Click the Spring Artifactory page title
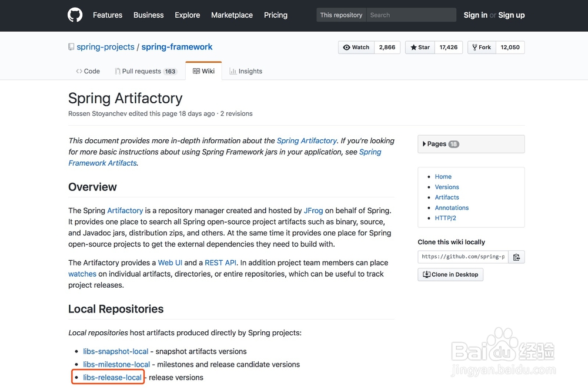Image resolution: width=588 pixels, height=390 pixels. pyautogui.click(x=125, y=98)
